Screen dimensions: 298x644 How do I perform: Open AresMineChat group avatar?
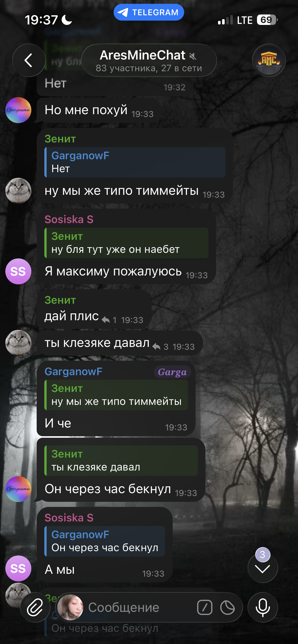[x=269, y=60]
